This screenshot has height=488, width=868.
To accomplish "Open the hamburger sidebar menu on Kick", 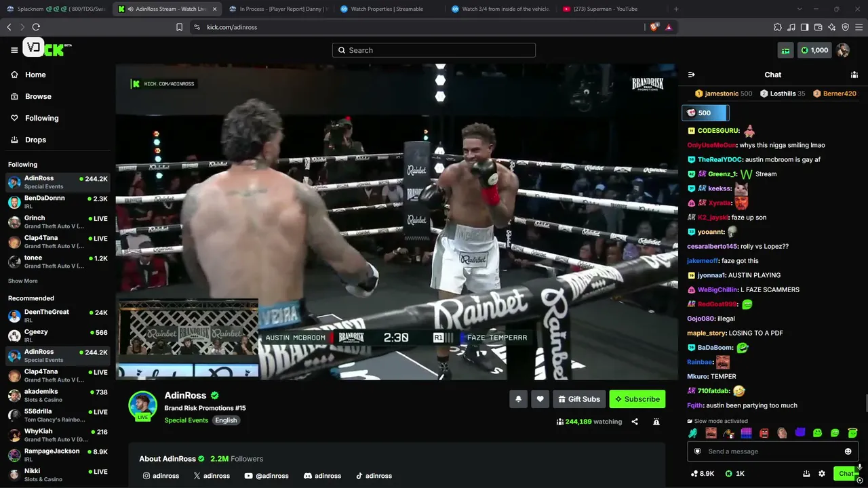I will click(x=14, y=50).
